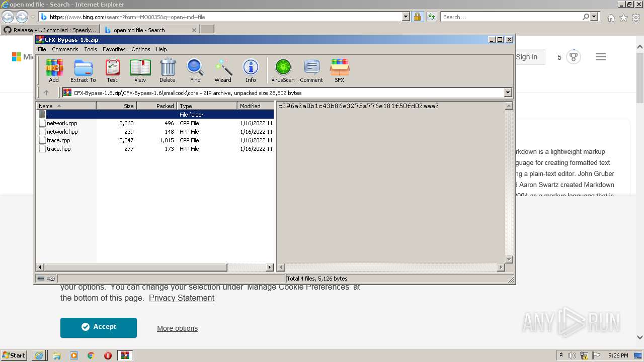This screenshot has height=362, width=644.
Task: Click the IE search box
Action: 511,17
